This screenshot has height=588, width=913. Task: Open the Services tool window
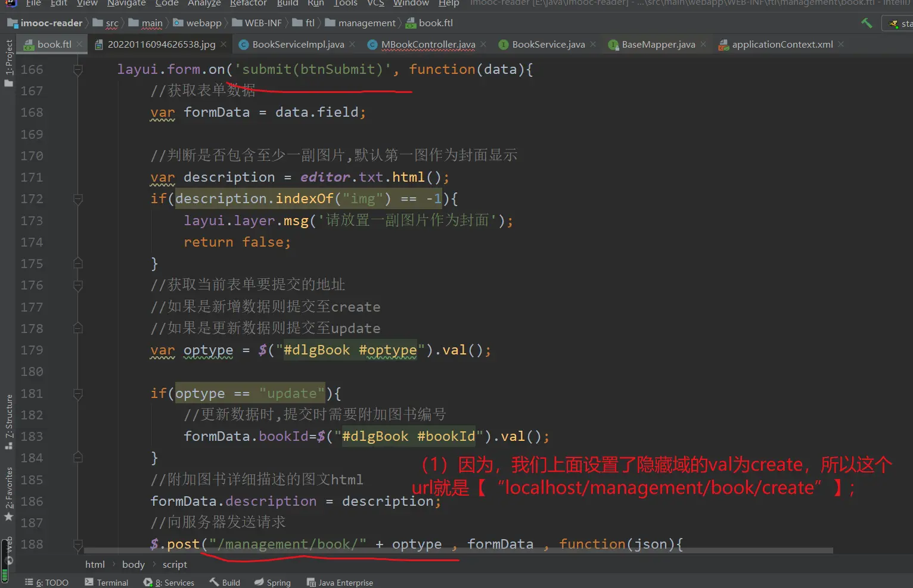point(169,582)
